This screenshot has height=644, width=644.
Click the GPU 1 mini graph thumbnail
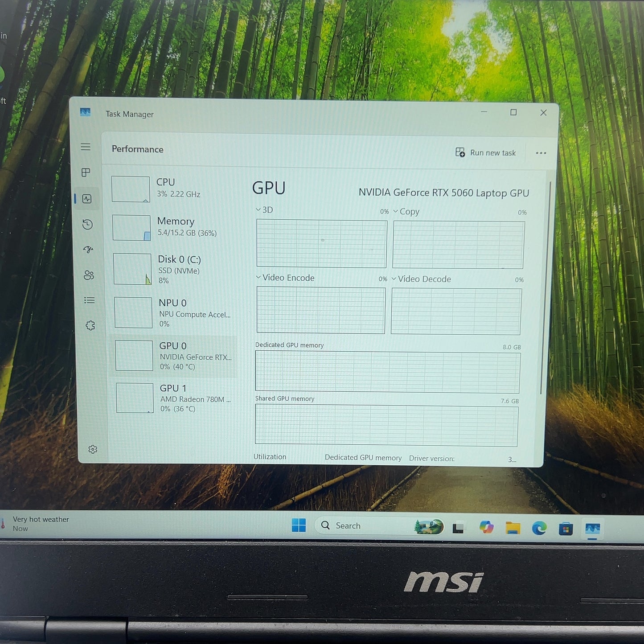click(135, 398)
